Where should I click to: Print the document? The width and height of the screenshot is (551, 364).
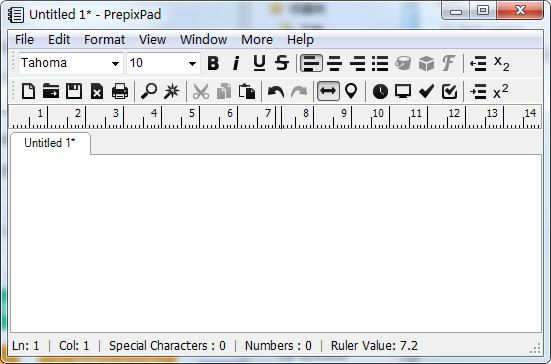(120, 91)
